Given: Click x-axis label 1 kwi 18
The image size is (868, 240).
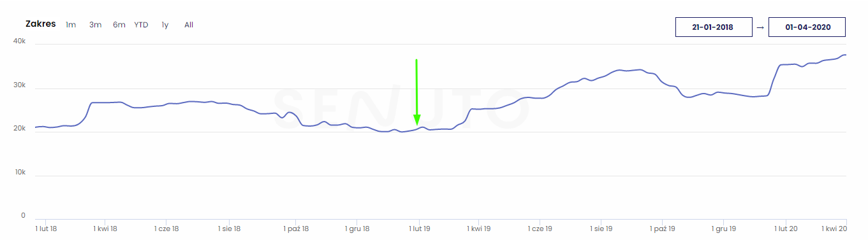Looking at the screenshot, I should coord(105,228).
